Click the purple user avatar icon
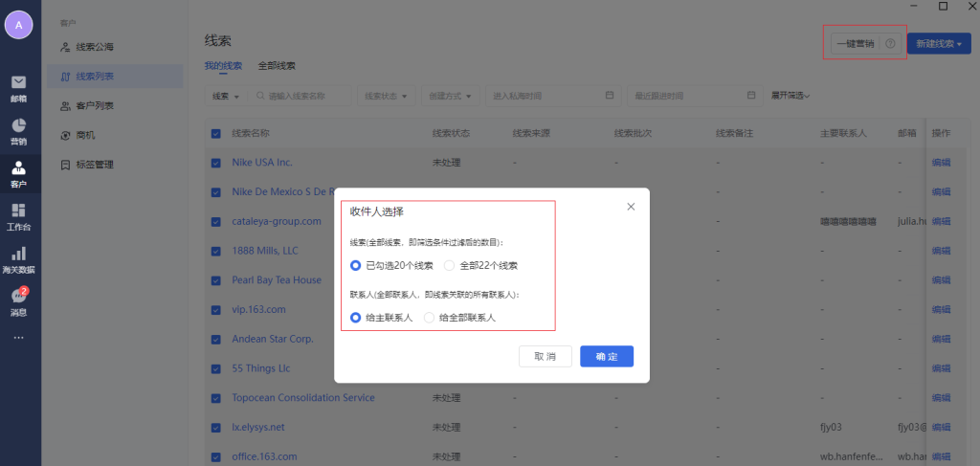This screenshot has height=466, width=980. pos(19,25)
